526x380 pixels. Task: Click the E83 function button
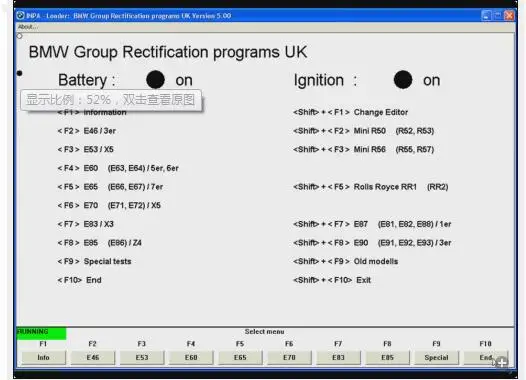(x=338, y=358)
